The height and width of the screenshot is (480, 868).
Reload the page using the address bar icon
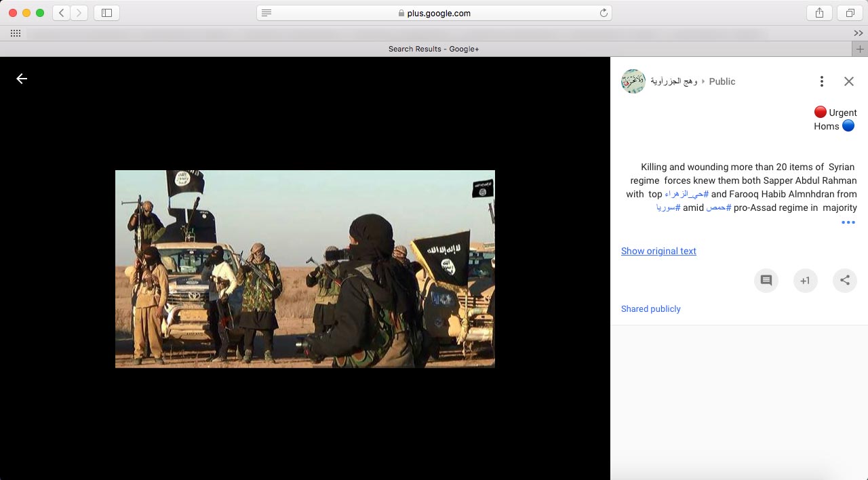click(603, 13)
